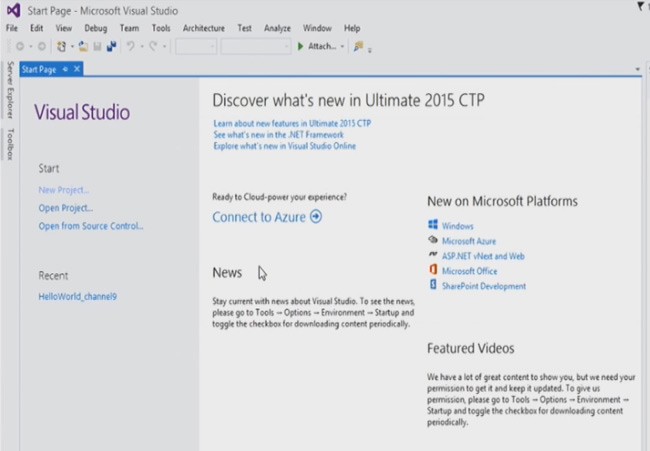Viewport: 650px width, 451px height.
Task: Click the SharePoint Development link
Action: [x=484, y=286]
